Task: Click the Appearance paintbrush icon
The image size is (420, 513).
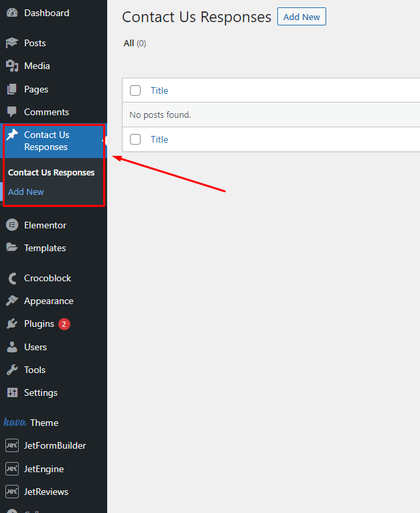Action: (12, 301)
